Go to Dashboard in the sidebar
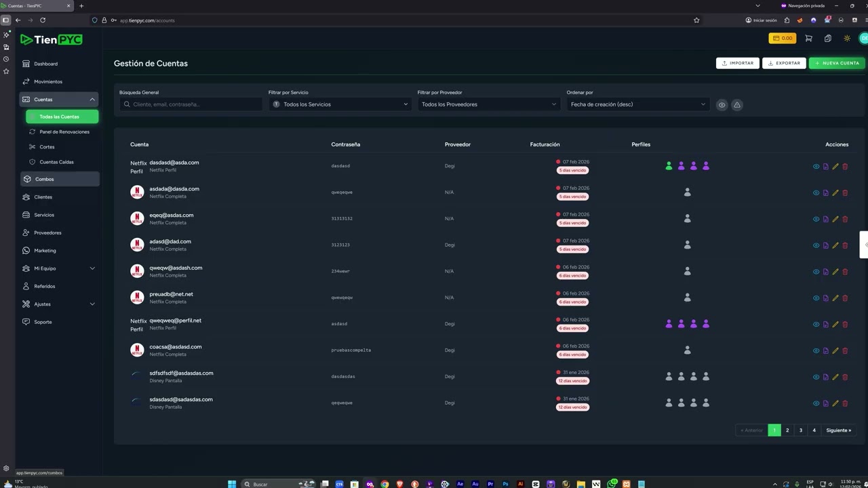The height and width of the screenshot is (488, 868). (59, 64)
